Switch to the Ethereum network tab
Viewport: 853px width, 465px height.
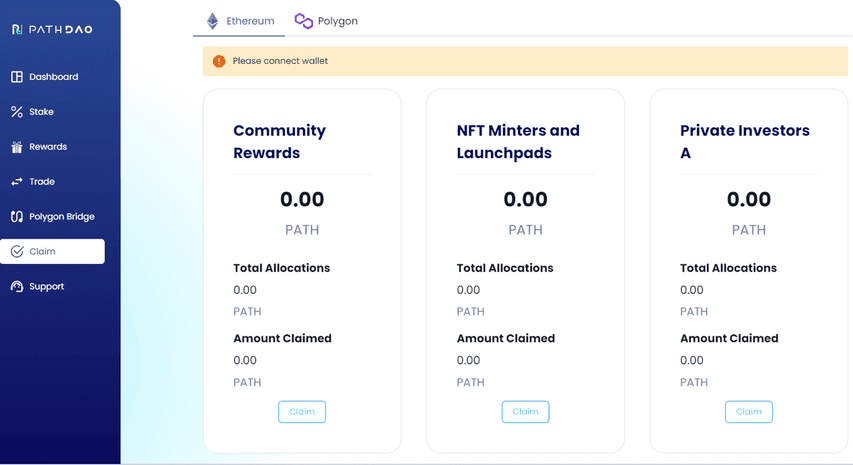(x=239, y=21)
